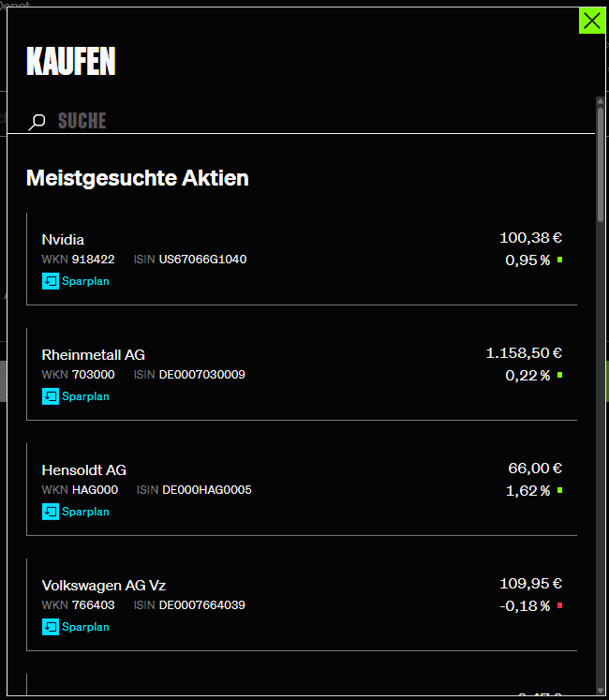
Task: Click Hensoldt's green price change indicator
Action: click(x=559, y=490)
